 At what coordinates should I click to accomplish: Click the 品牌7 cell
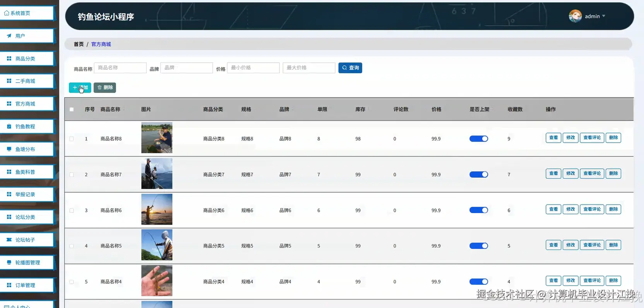pyautogui.click(x=285, y=175)
